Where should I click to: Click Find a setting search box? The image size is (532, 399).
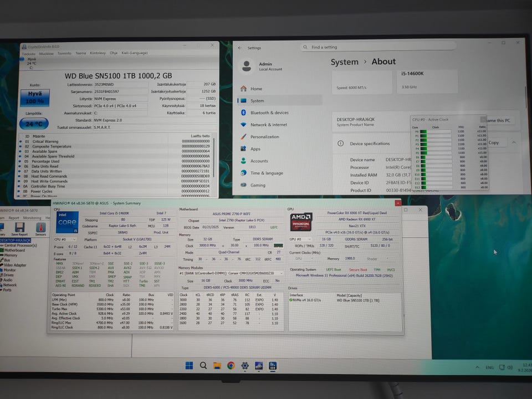click(377, 47)
